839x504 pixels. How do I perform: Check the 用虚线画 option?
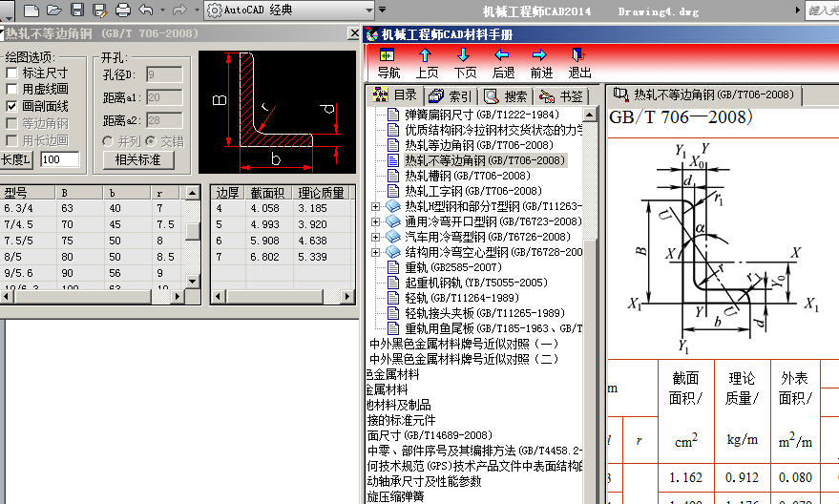[x=12, y=89]
